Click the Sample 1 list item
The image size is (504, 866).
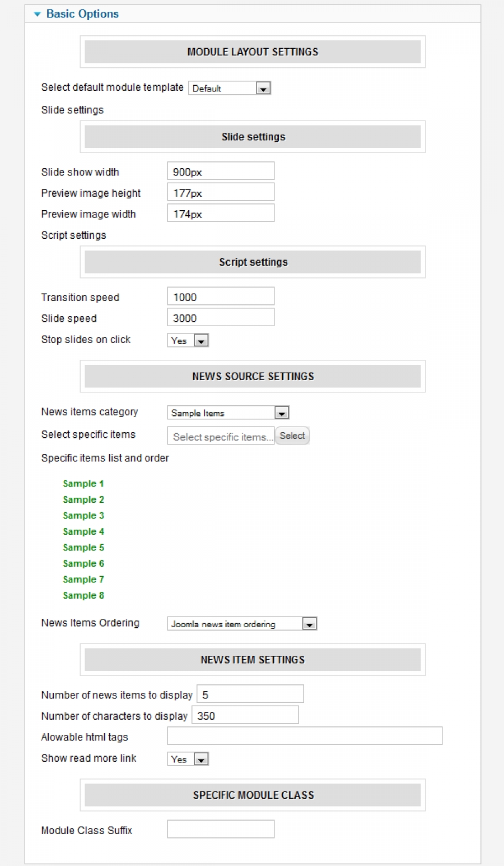tap(83, 484)
